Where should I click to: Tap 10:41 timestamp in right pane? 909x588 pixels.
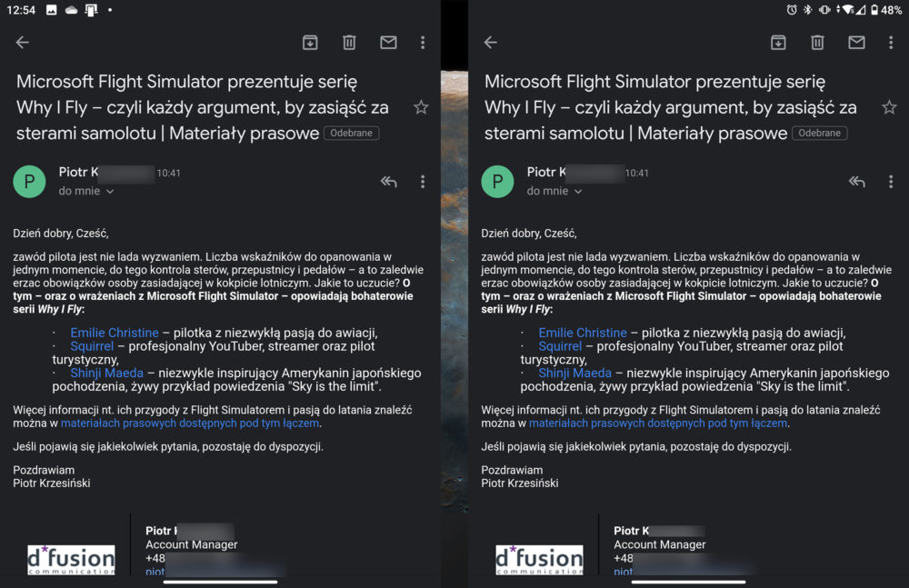(x=636, y=173)
